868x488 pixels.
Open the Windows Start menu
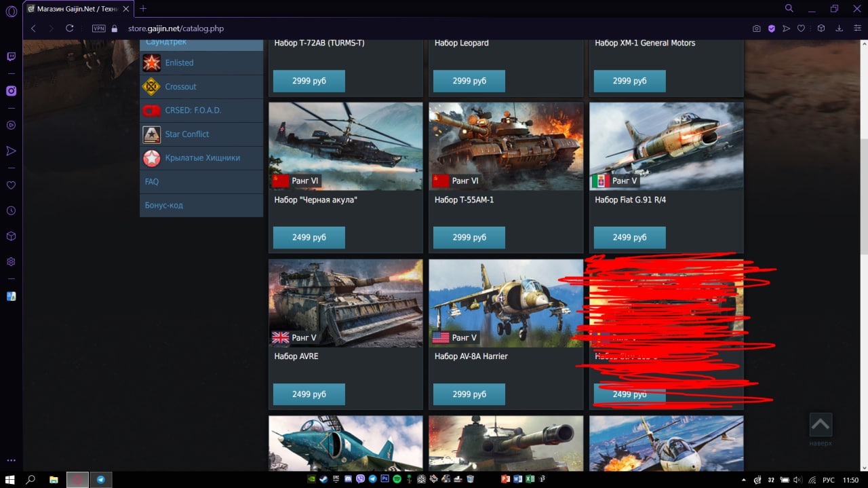pyautogui.click(x=9, y=479)
